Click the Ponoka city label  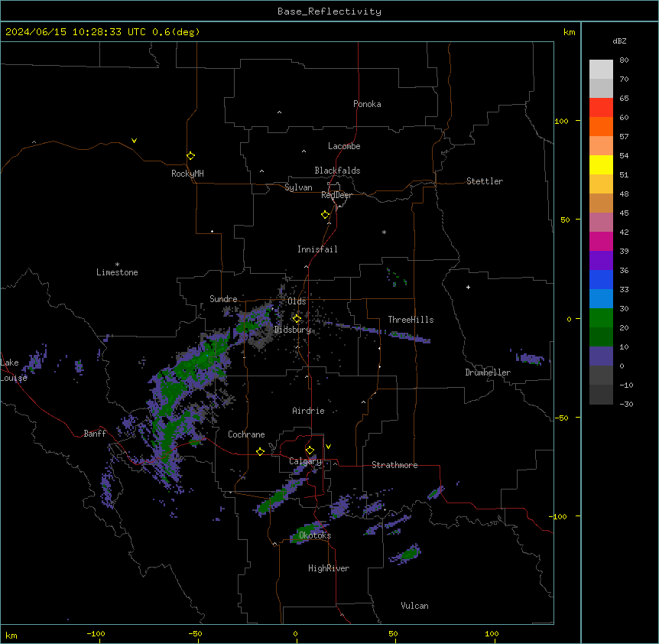coord(367,104)
